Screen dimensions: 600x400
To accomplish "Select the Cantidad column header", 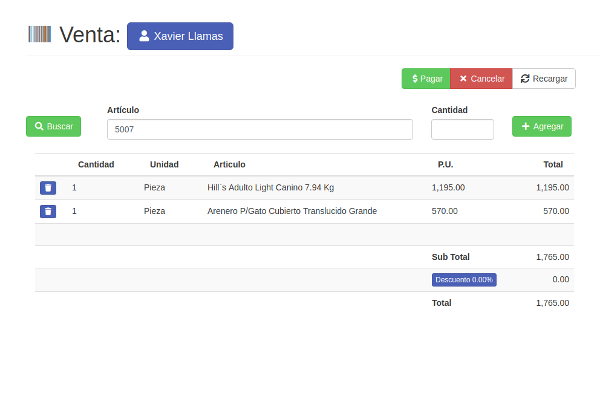I will click(96, 165).
